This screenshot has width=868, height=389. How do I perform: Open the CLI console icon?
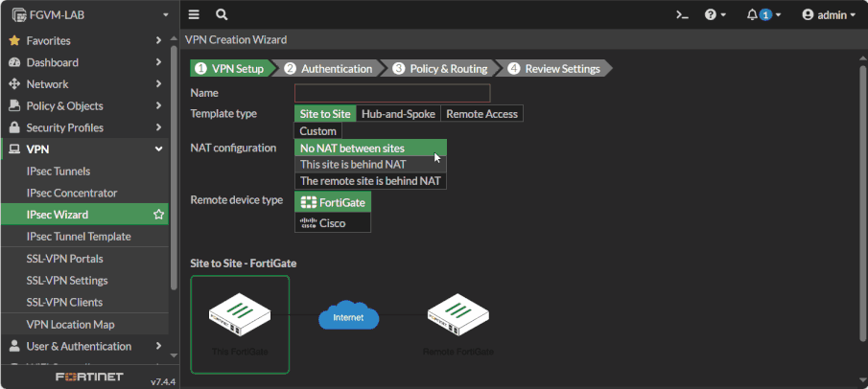click(682, 15)
